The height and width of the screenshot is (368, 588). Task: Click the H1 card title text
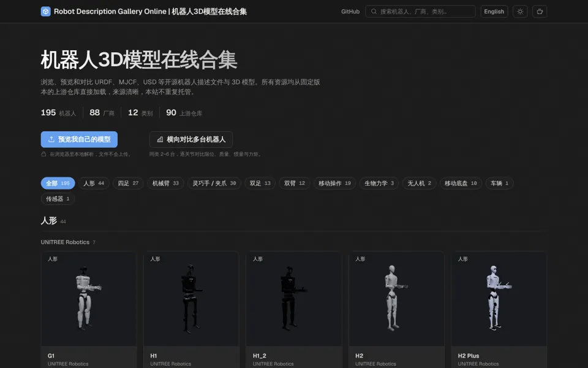point(154,356)
